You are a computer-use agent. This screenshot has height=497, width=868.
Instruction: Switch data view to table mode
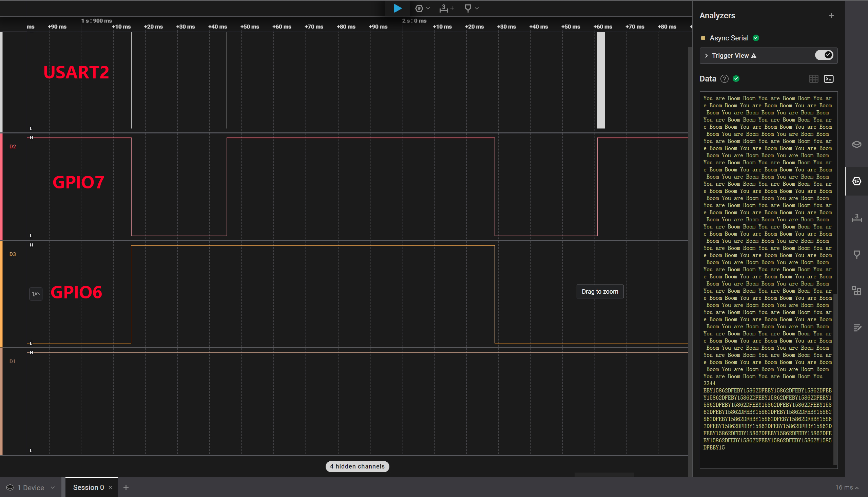(x=813, y=79)
